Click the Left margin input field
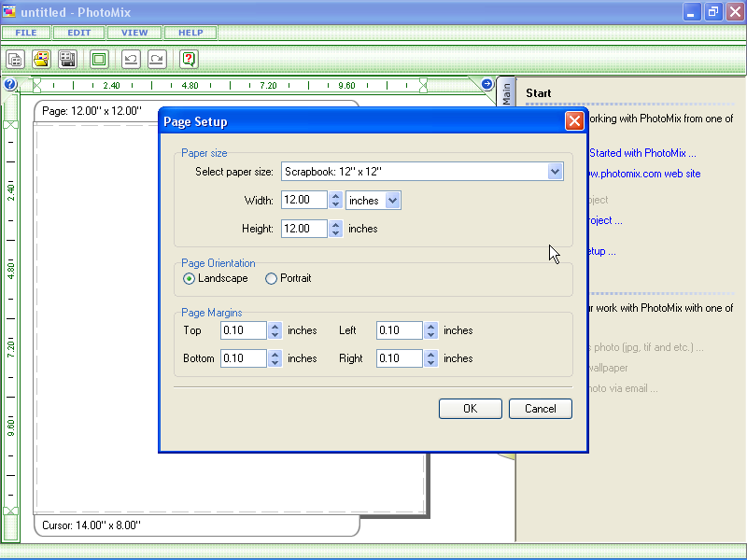The image size is (747, 560). 400,330
